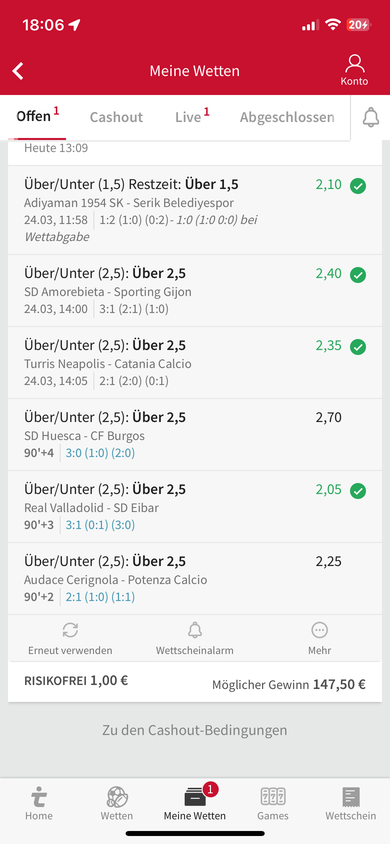Tap the Real Valladolid - SD Eibar live score

[x=100, y=525]
